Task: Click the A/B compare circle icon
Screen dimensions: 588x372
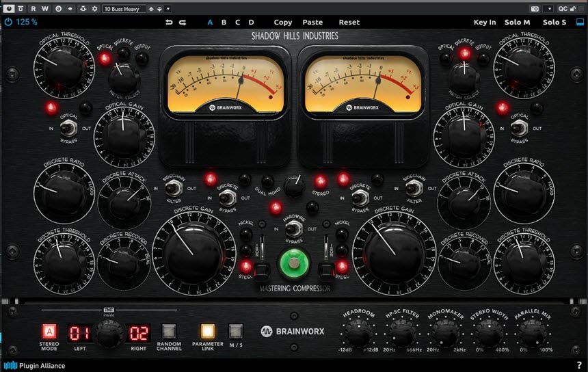Action: point(58,8)
